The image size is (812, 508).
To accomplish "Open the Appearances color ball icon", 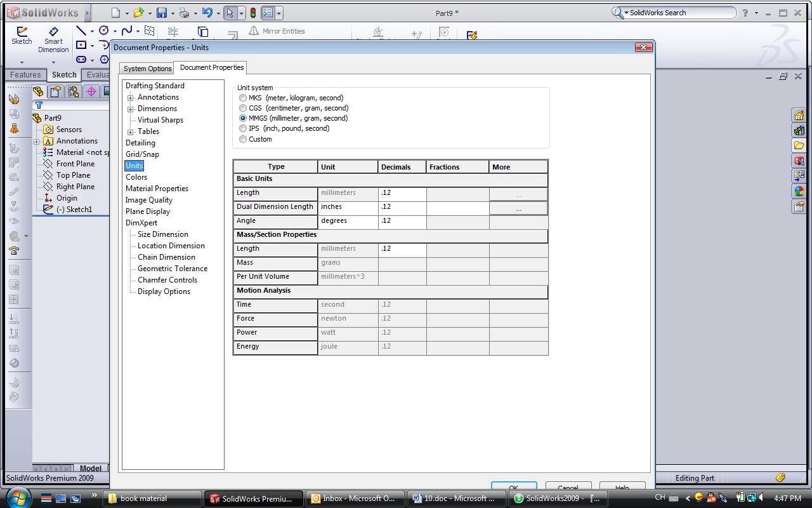I will (x=799, y=191).
